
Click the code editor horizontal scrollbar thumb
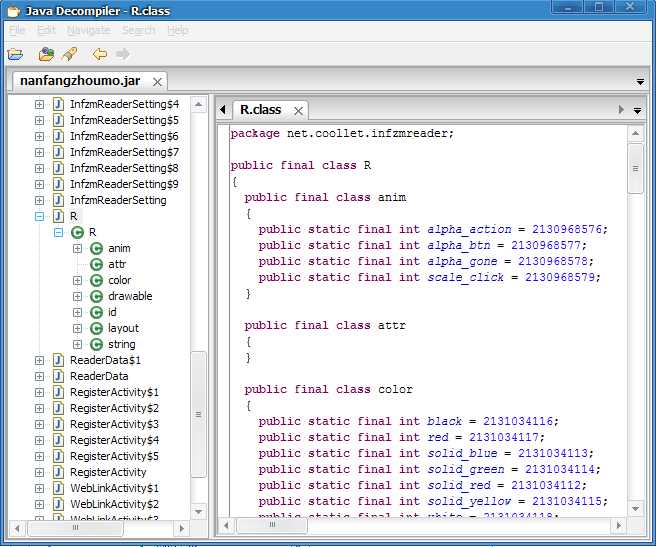point(272,525)
